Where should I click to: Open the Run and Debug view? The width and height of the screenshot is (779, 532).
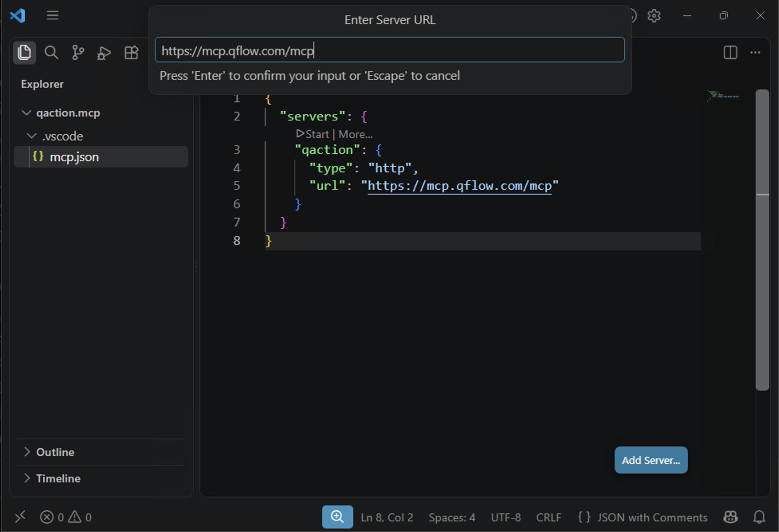(104, 52)
